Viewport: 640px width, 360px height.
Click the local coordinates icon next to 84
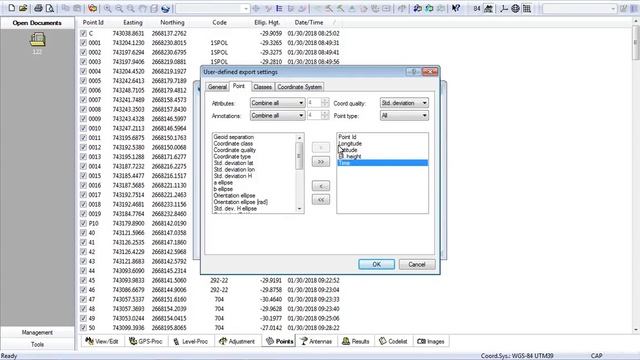[x=488, y=8]
